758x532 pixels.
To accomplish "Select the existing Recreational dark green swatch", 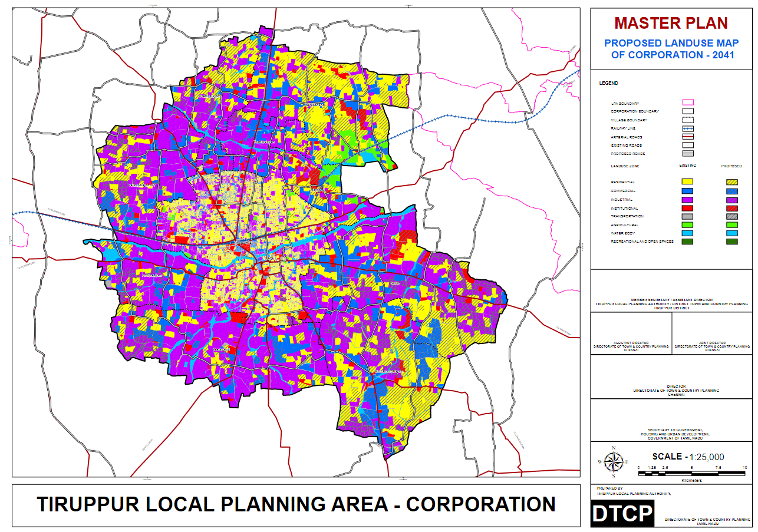I will (687, 242).
